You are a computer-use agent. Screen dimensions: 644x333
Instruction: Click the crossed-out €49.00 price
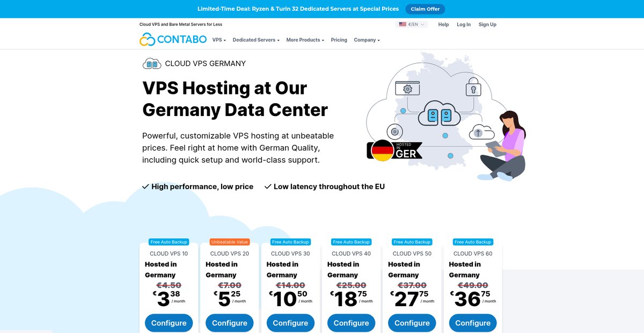[472, 286]
